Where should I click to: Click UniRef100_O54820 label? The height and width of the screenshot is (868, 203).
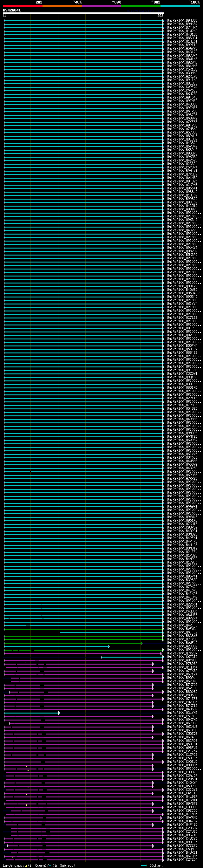point(182,409)
